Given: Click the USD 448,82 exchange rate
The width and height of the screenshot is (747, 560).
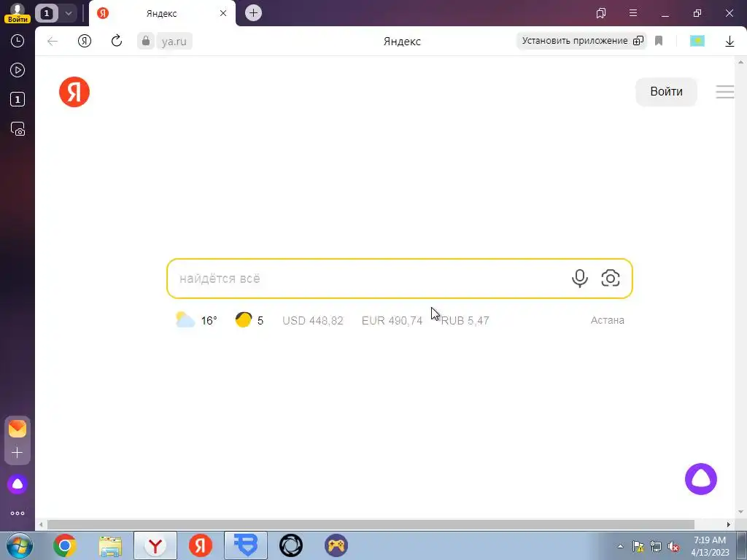Looking at the screenshot, I should click(313, 321).
